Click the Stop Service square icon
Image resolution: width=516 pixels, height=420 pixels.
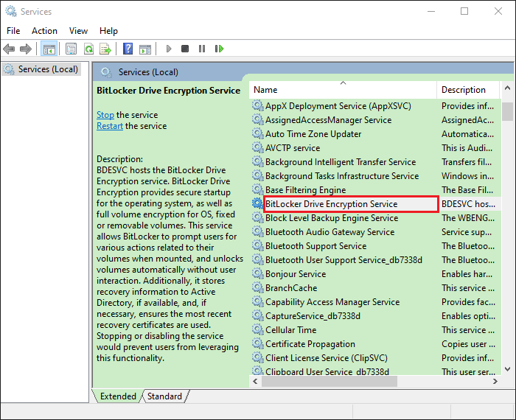pyautogui.click(x=185, y=49)
